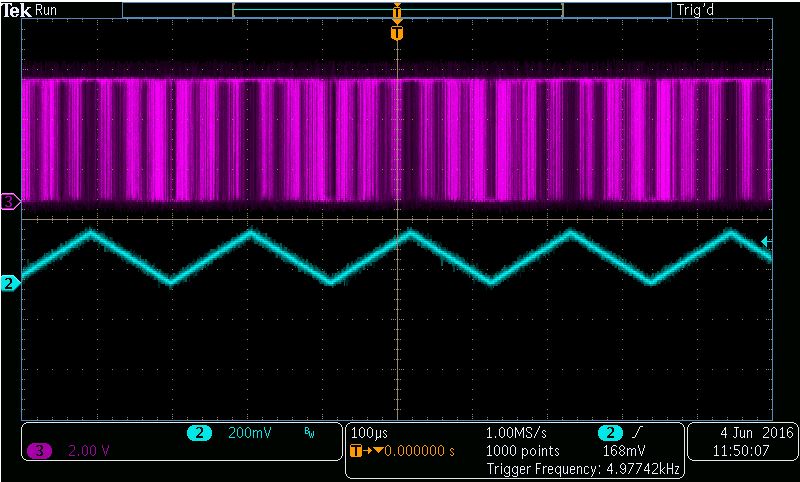Click the orange horizontal delay T icon
Viewport: 800px width, 482px height.
pyautogui.click(x=355, y=451)
